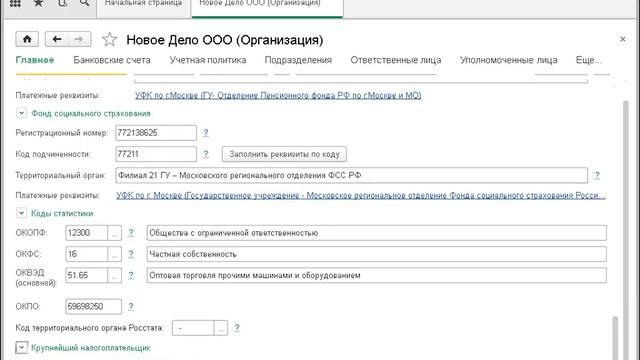This screenshot has width=640, height=360.
Task: Show help for Росстат territorial code
Action: point(237,328)
